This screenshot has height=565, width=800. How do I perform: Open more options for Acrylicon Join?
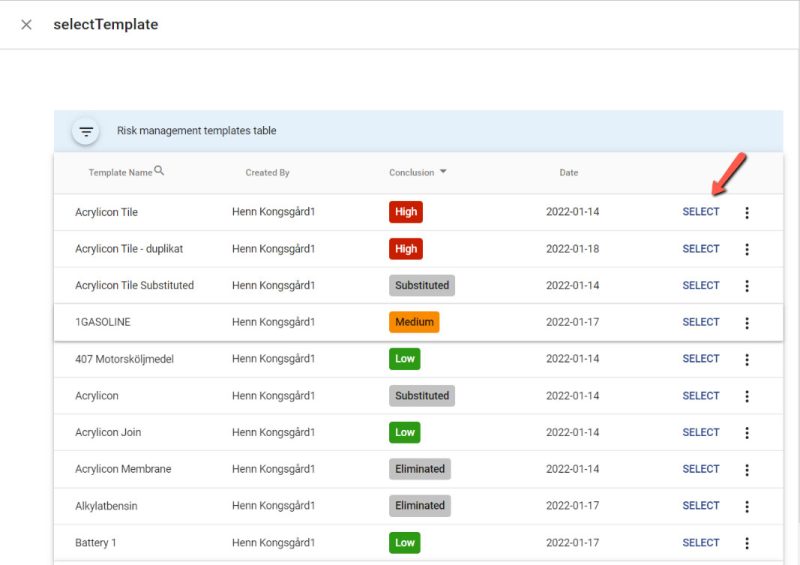click(x=747, y=433)
